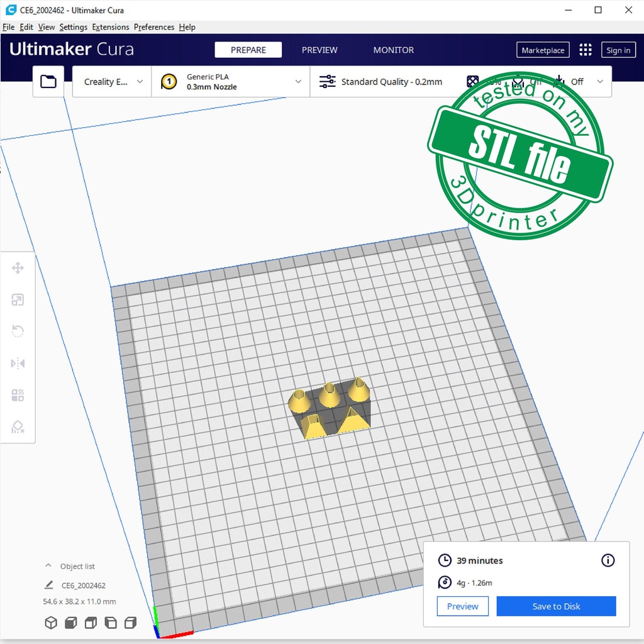Open Per Model Settings tool
The height and width of the screenshot is (644, 644).
[18, 396]
